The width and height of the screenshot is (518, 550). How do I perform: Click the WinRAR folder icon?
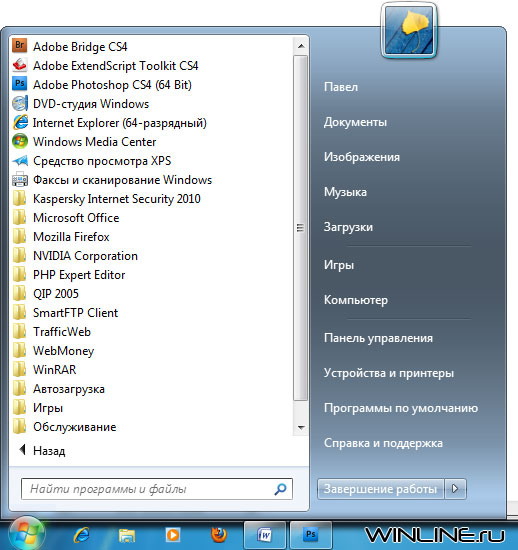(x=20, y=370)
